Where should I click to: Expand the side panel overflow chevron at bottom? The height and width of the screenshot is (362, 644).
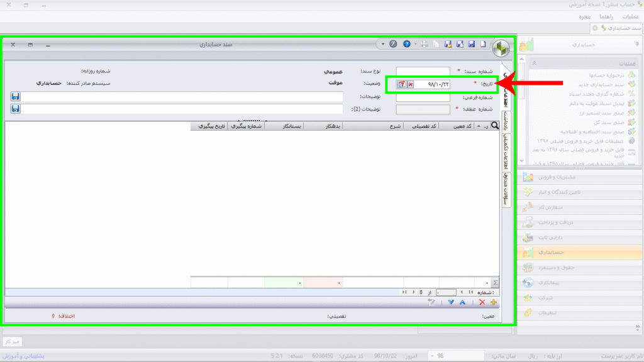638,327
